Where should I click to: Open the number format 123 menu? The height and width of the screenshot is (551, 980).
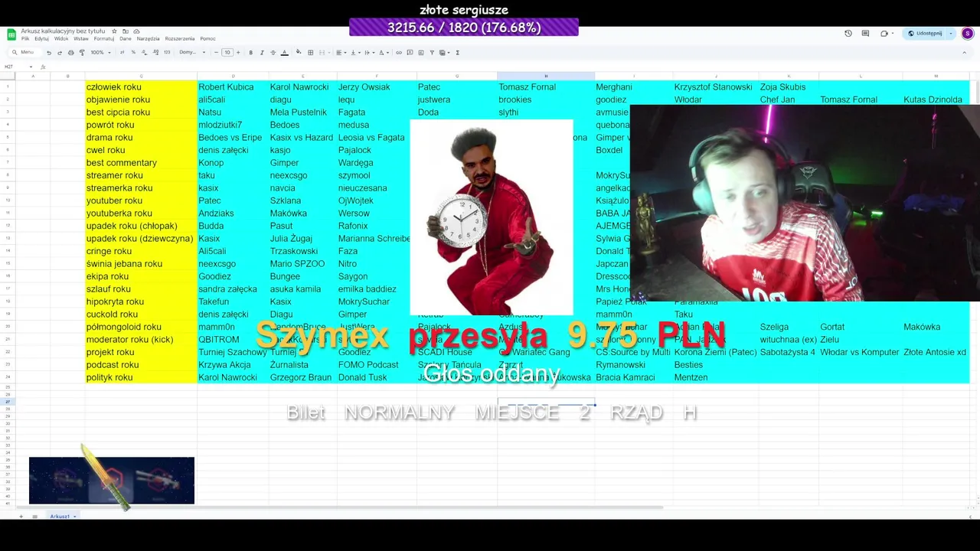[167, 53]
